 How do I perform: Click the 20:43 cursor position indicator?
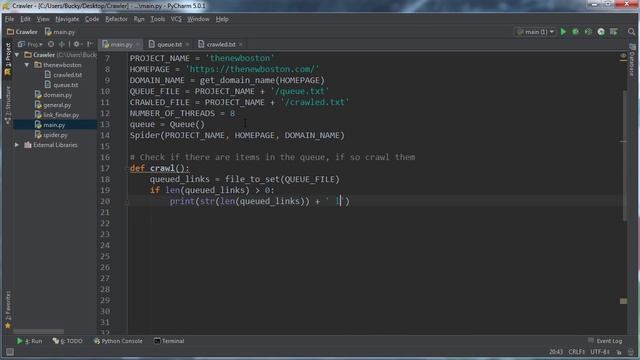(556, 352)
